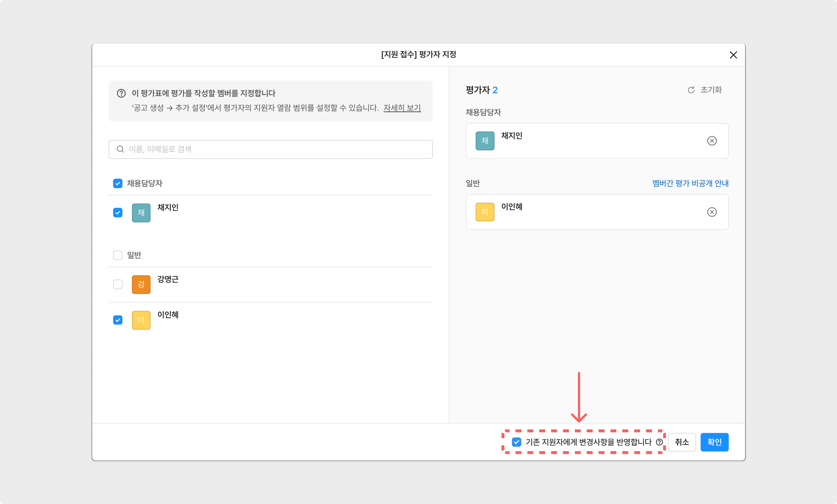Screen dimensions: 837x504
Task: Remove 채지인 from evaluators list
Action: click(x=712, y=141)
